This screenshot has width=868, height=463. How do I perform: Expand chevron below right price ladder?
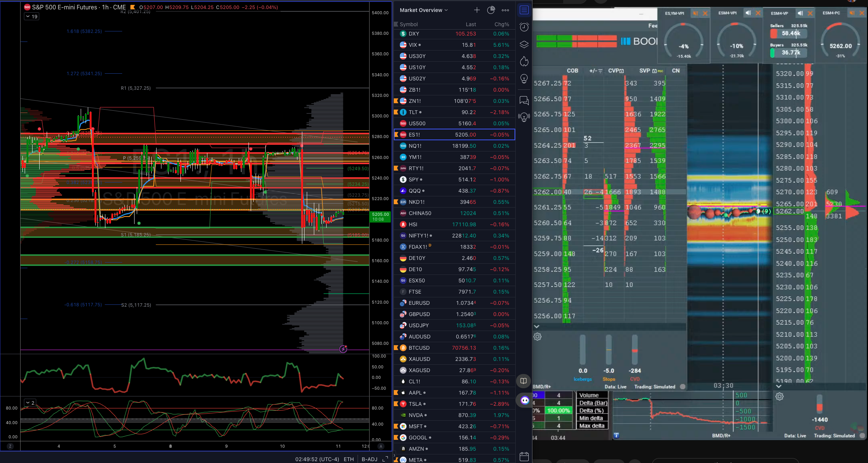[x=779, y=386]
